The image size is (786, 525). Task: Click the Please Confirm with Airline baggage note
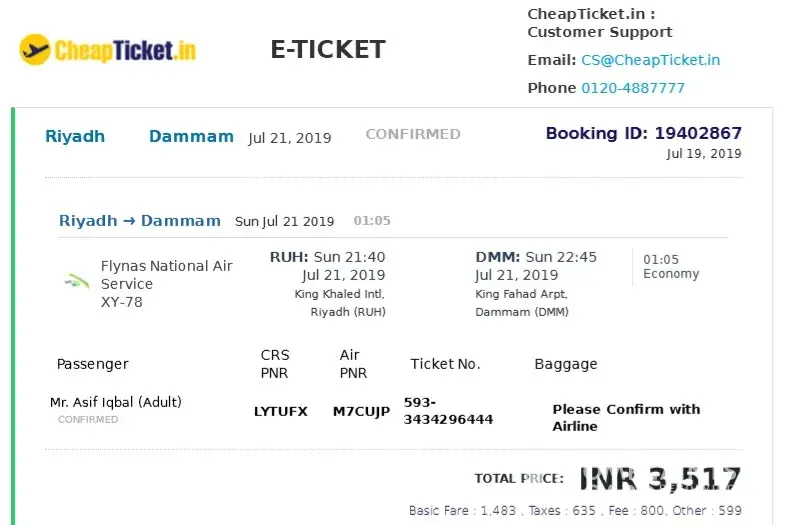(x=626, y=417)
